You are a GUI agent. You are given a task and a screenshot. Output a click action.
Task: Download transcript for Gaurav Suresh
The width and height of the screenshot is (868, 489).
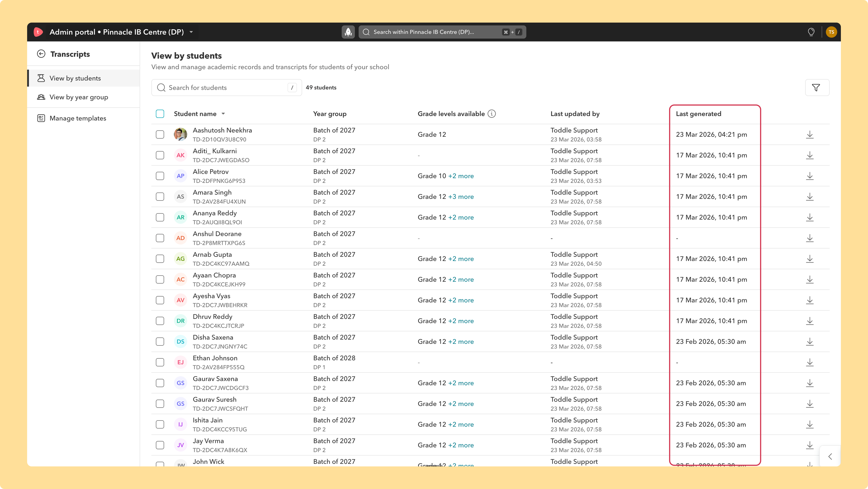(x=810, y=404)
